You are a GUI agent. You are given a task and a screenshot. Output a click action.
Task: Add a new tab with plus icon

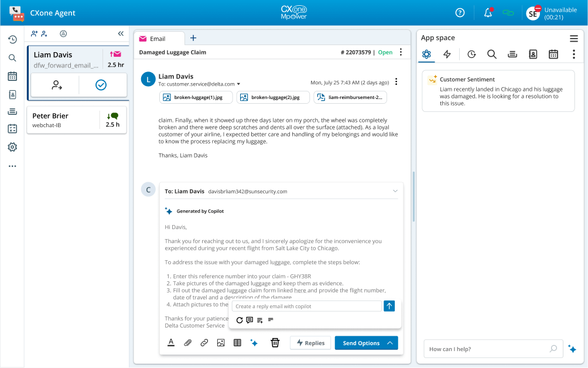pos(193,38)
